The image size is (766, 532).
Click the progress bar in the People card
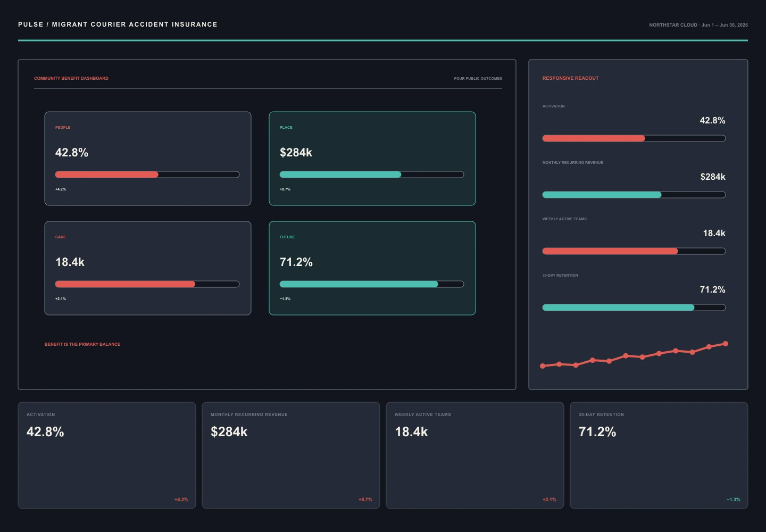(x=147, y=174)
